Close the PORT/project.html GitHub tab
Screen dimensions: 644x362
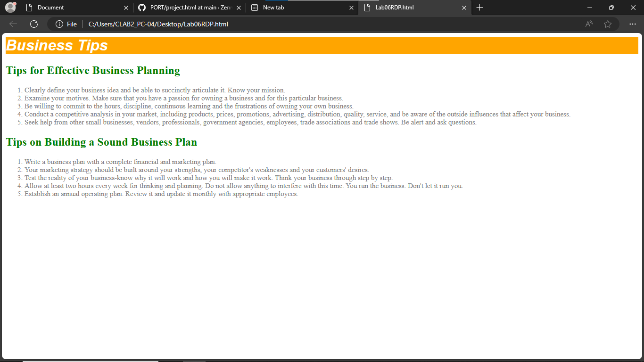point(239,8)
